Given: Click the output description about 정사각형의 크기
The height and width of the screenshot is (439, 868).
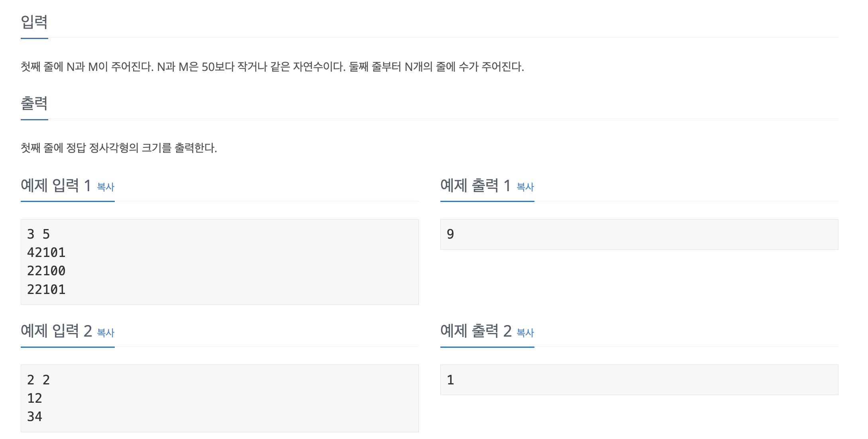Looking at the screenshot, I should tap(119, 148).
